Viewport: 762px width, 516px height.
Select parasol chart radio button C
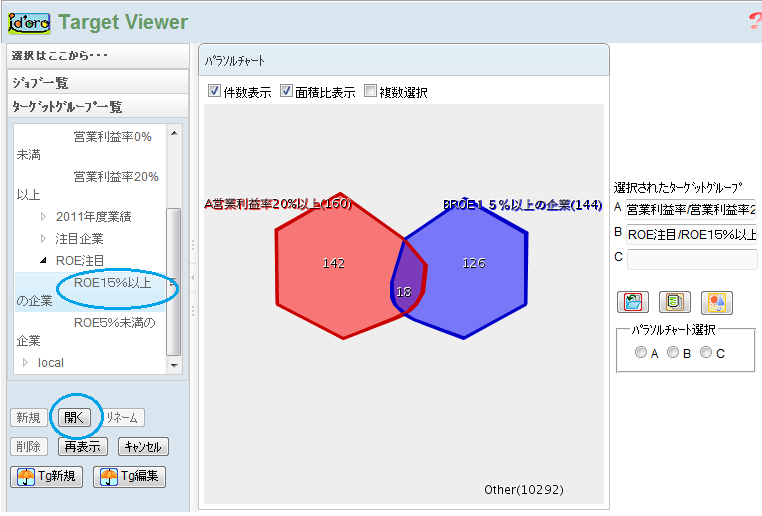(706, 352)
